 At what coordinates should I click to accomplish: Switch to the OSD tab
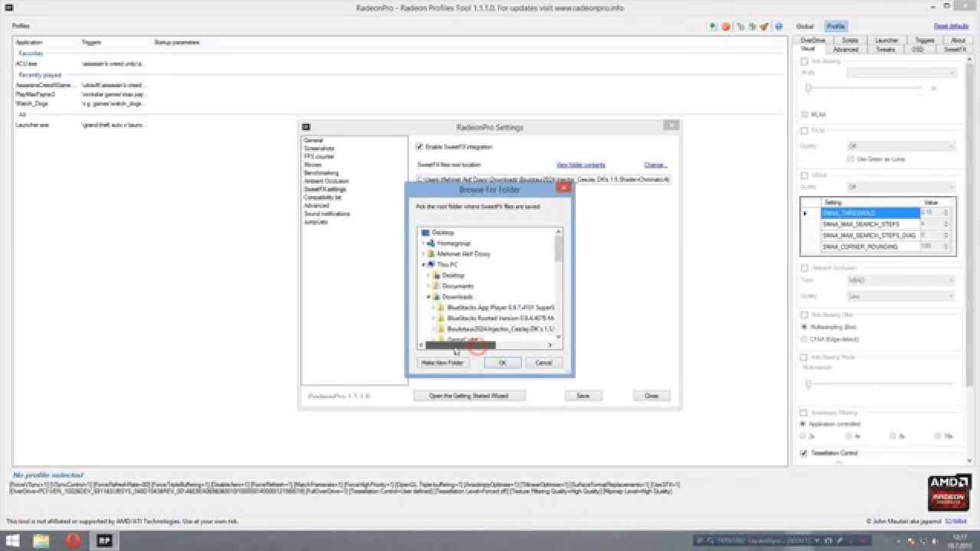(x=918, y=49)
